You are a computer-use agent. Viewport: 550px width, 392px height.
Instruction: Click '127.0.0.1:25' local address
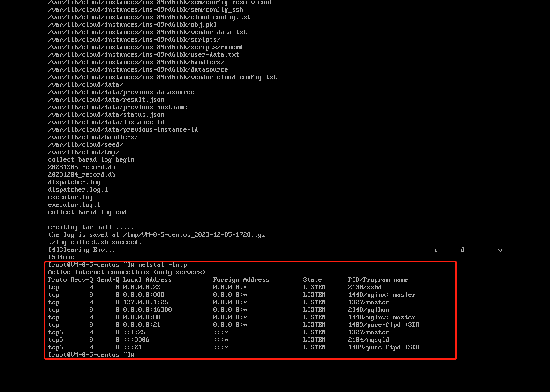tap(145, 302)
